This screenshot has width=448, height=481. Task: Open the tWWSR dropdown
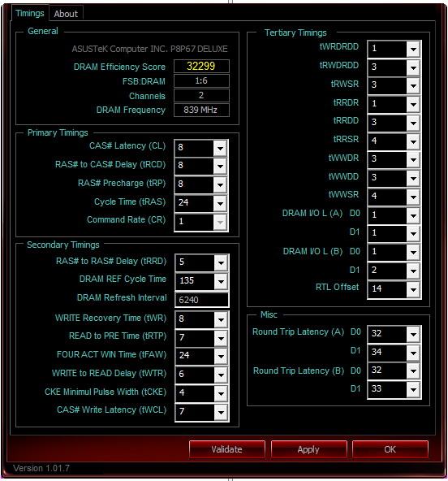coord(413,197)
